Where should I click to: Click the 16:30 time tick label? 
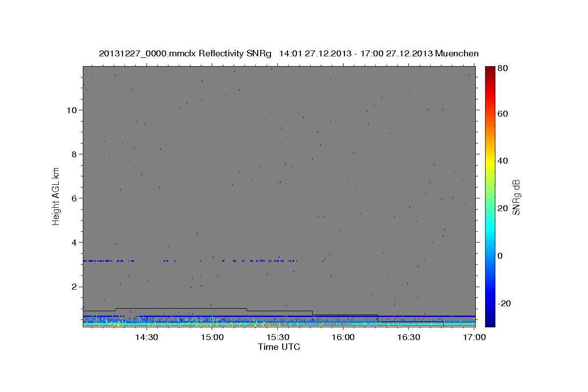coord(409,337)
